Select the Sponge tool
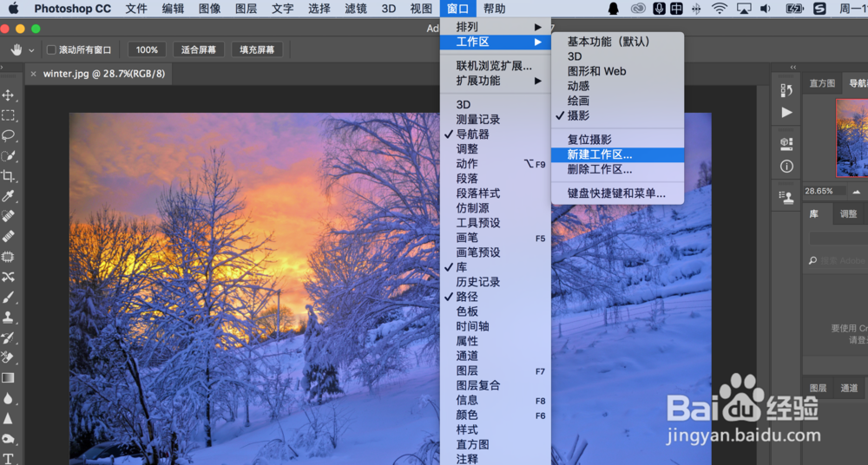 point(8,438)
